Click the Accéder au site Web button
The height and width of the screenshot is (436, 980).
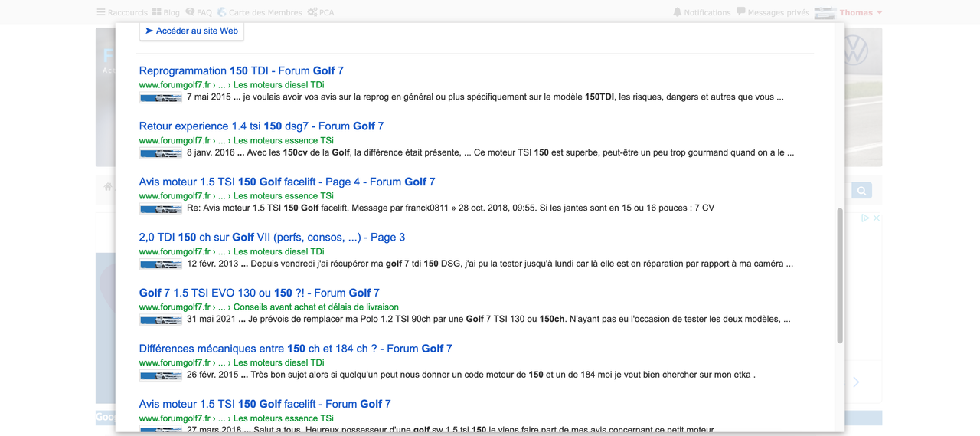click(191, 31)
